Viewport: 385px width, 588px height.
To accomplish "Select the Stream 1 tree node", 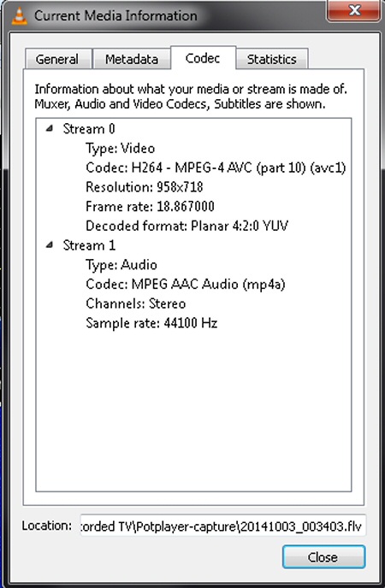I will tap(89, 245).
